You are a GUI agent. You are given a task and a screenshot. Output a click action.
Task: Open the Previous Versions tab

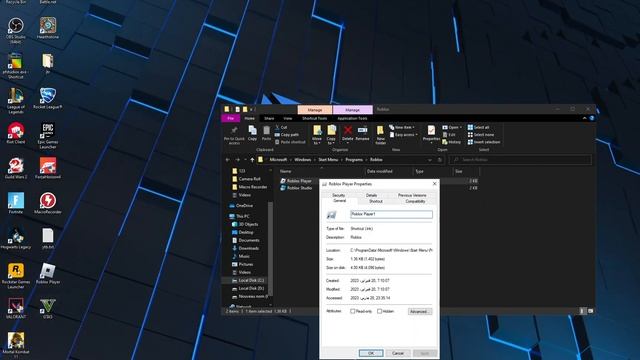(412, 196)
